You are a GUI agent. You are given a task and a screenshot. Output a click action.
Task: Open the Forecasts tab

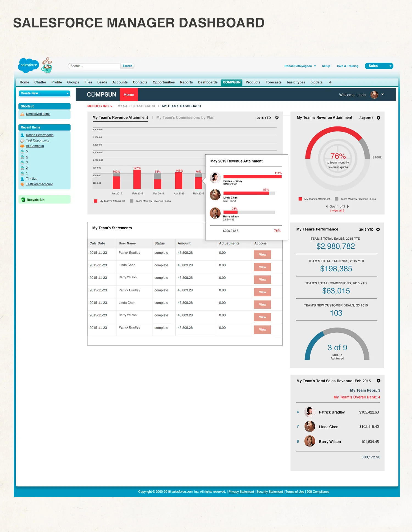pyautogui.click(x=274, y=82)
